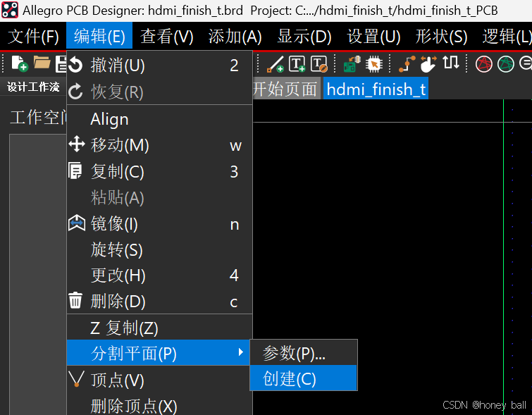Choose 顶点(V) vertex command
Viewport: 532px width, 415px height.
point(159,380)
